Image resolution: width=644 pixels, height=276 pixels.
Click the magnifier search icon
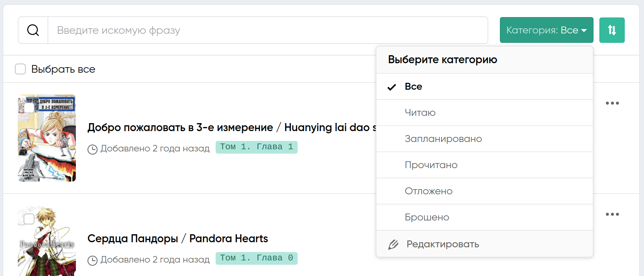33,30
